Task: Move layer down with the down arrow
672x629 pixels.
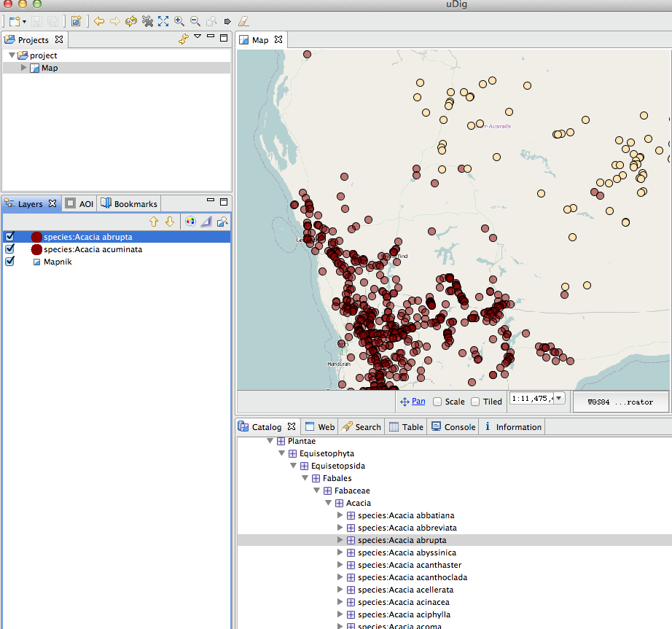Action: (170, 222)
